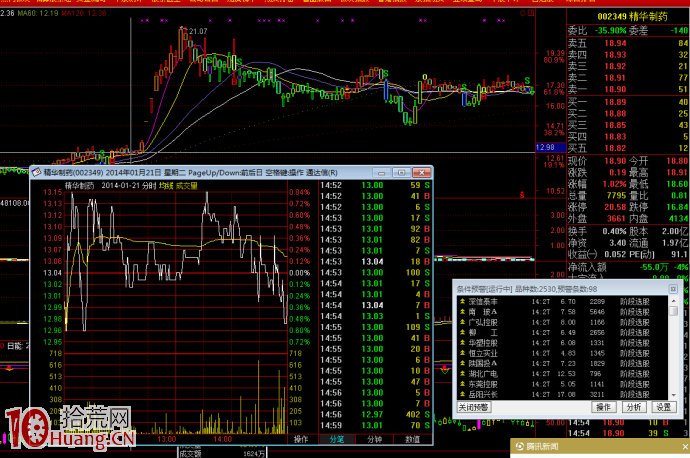Click the 均线 legend in intraday chart
This screenshot has width=690, height=458.
[x=166, y=186]
